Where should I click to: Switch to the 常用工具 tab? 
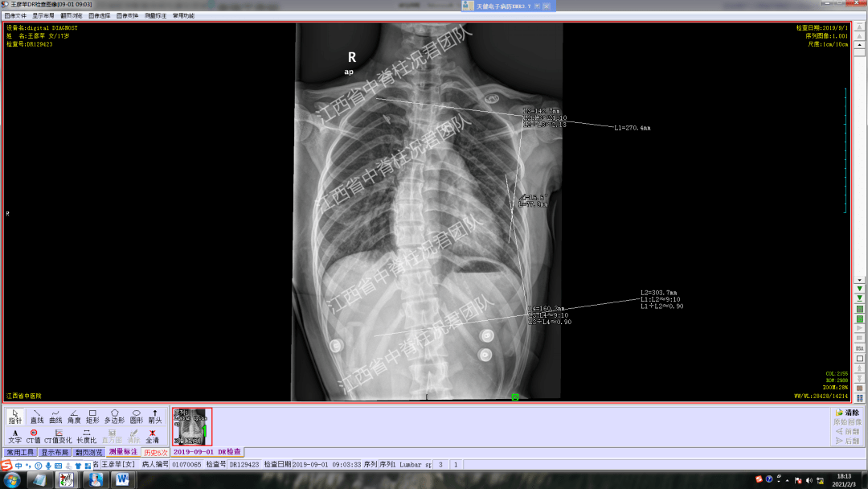tap(20, 453)
